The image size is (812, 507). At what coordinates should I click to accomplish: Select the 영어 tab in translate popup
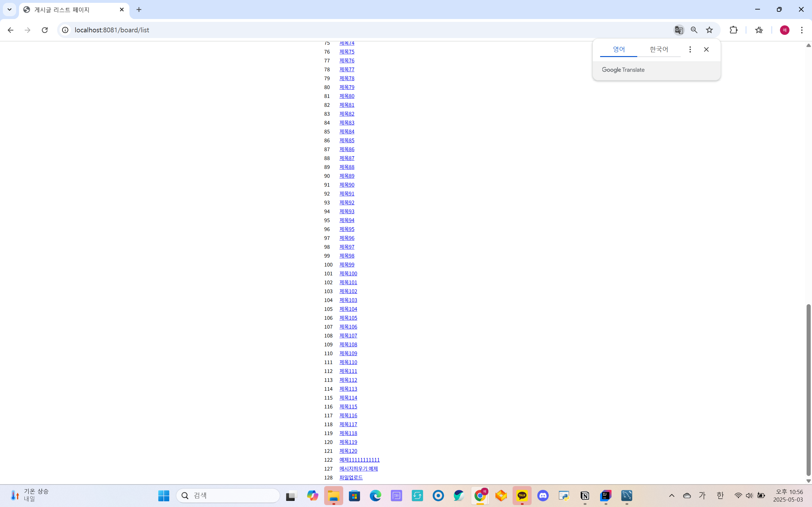click(x=619, y=50)
